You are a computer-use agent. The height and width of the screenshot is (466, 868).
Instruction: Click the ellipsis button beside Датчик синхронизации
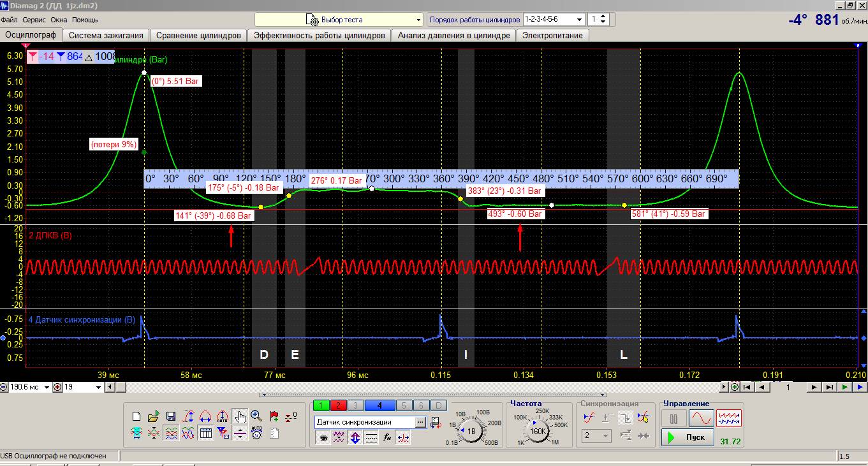point(420,422)
